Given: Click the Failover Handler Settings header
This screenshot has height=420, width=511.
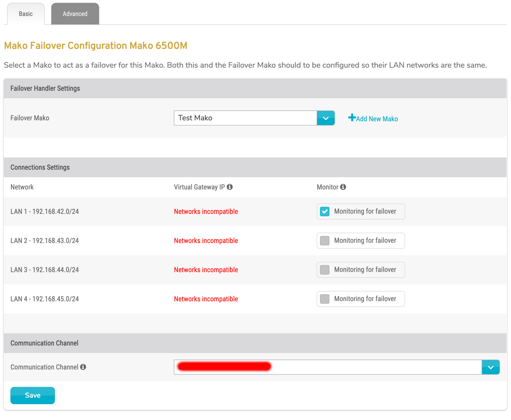Looking at the screenshot, I should [45, 88].
